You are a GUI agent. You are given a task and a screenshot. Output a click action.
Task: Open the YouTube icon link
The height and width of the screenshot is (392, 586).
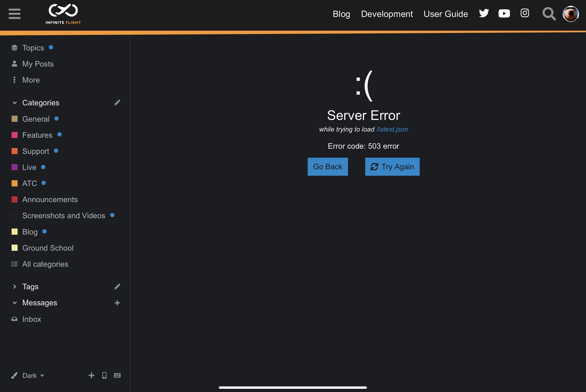pyautogui.click(x=504, y=13)
